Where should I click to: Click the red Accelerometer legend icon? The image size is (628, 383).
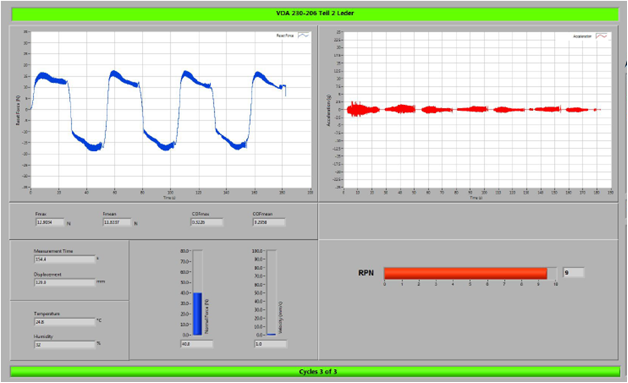point(602,36)
